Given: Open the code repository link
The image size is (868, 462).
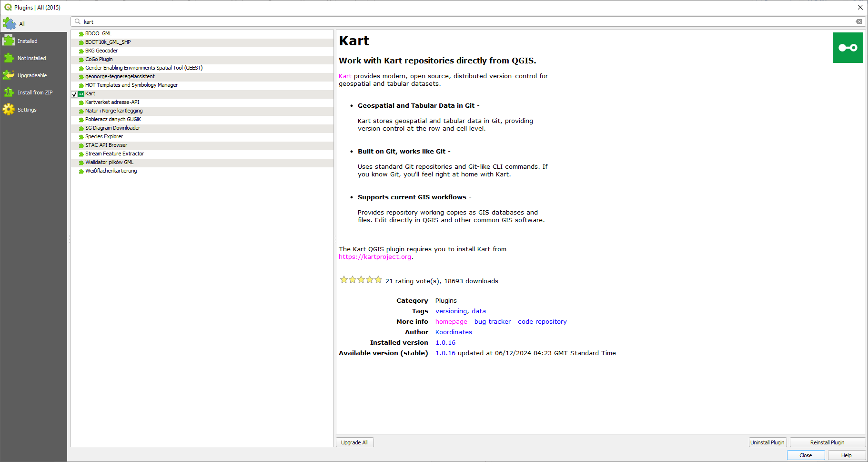Looking at the screenshot, I should [x=542, y=322].
